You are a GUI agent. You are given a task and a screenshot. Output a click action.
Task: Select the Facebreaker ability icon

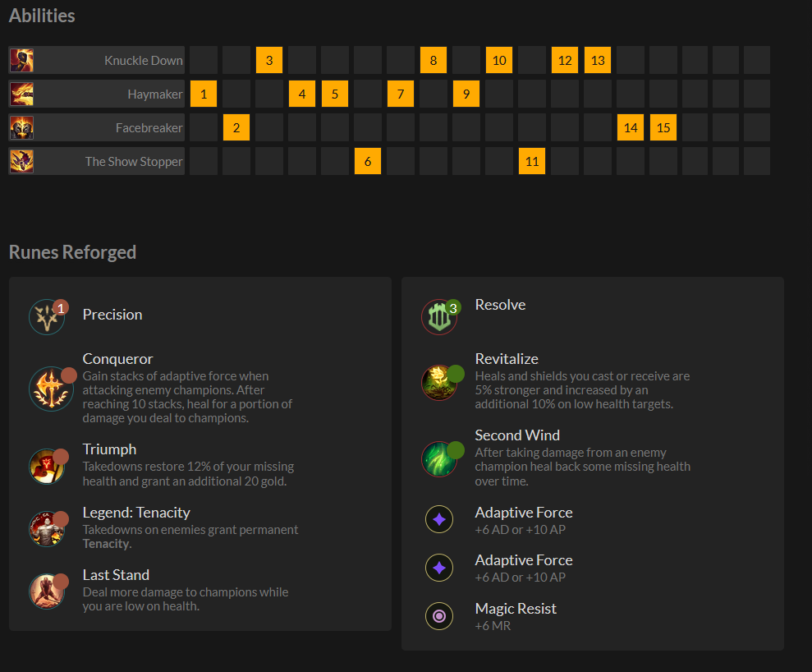coord(21,128)
